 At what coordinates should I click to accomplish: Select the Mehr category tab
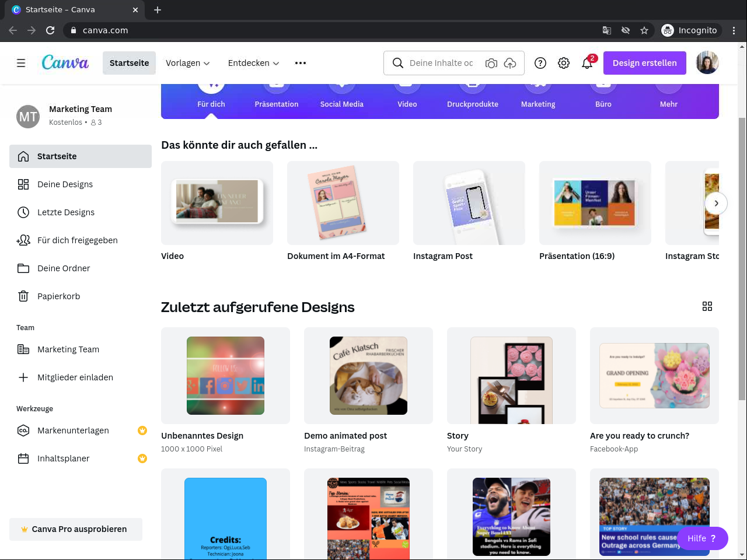pyautogui.click(x=669, y=96)
